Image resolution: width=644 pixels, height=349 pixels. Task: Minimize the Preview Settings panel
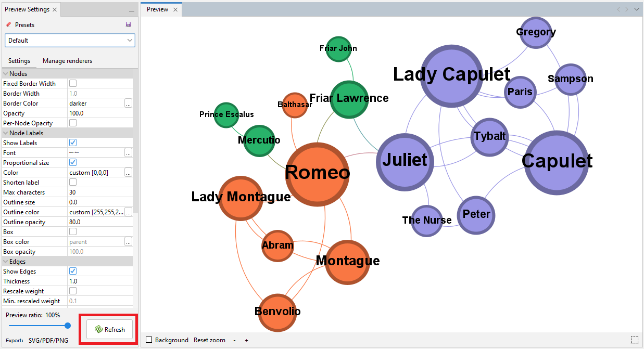(132, 10)
